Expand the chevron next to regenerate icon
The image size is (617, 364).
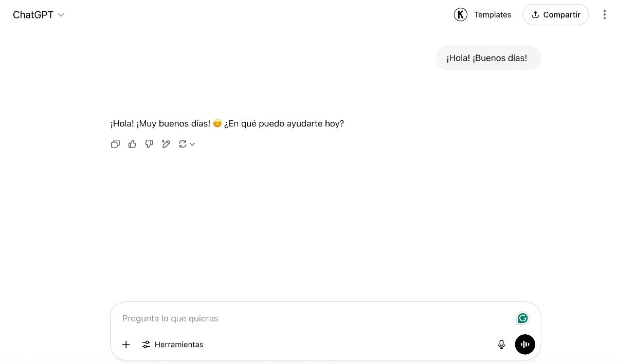192,144
